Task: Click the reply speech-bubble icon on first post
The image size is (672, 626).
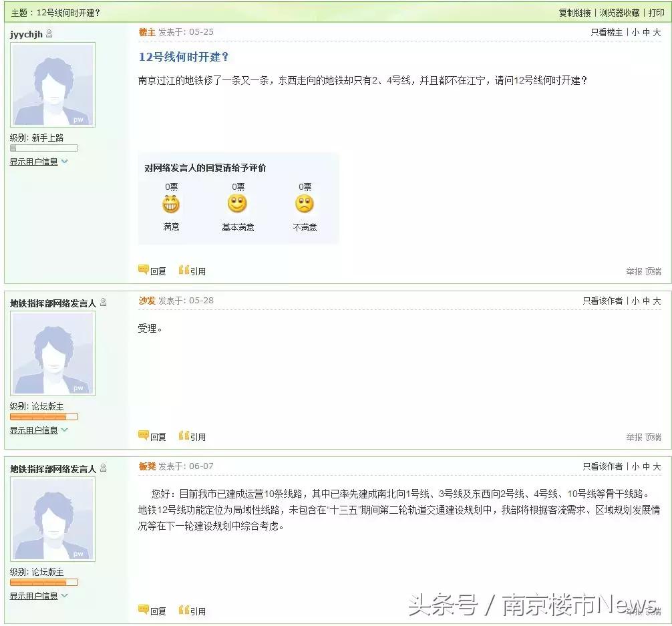Action: click(143, 271)
